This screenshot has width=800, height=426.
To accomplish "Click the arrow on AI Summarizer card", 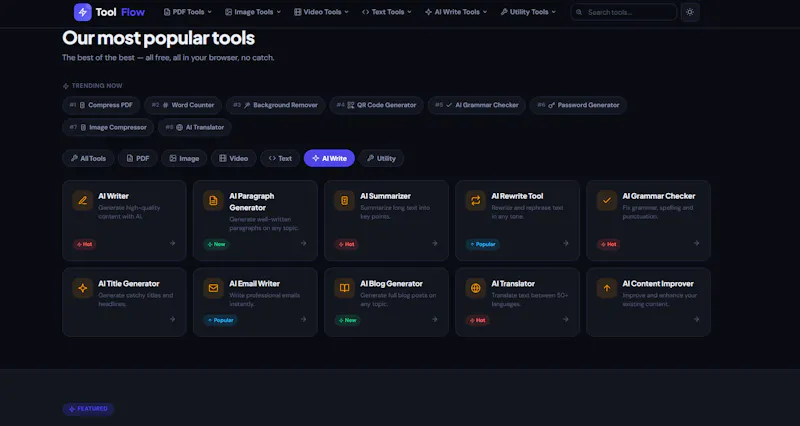I will pos(435,243).
